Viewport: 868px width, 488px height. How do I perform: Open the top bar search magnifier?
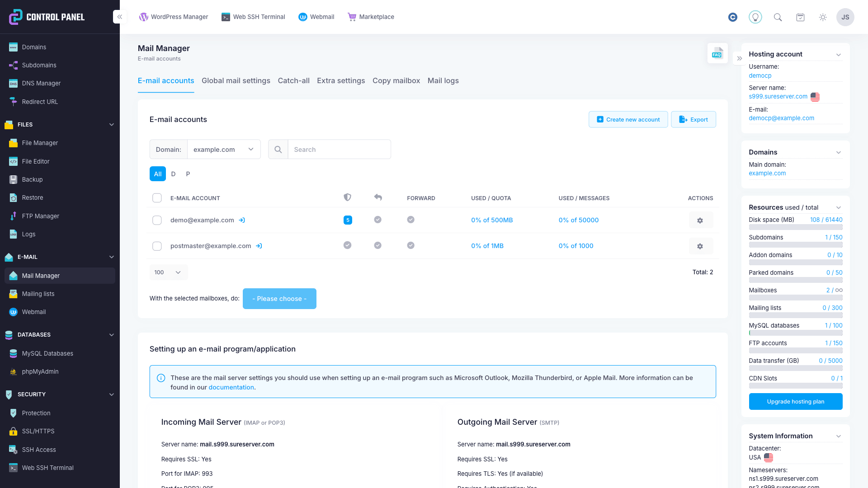[x=778, y=17]
